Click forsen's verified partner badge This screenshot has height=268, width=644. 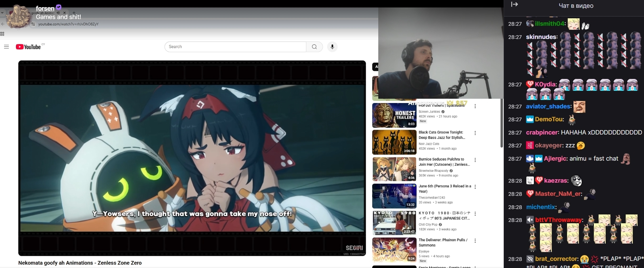click(x=59, y=7)
